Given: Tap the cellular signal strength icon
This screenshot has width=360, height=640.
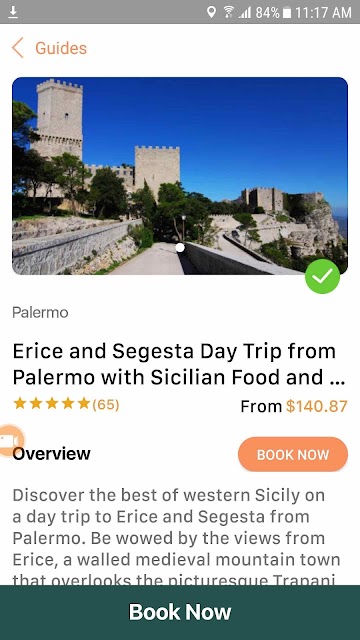Looking at the screenshot, I should [245, 13].
